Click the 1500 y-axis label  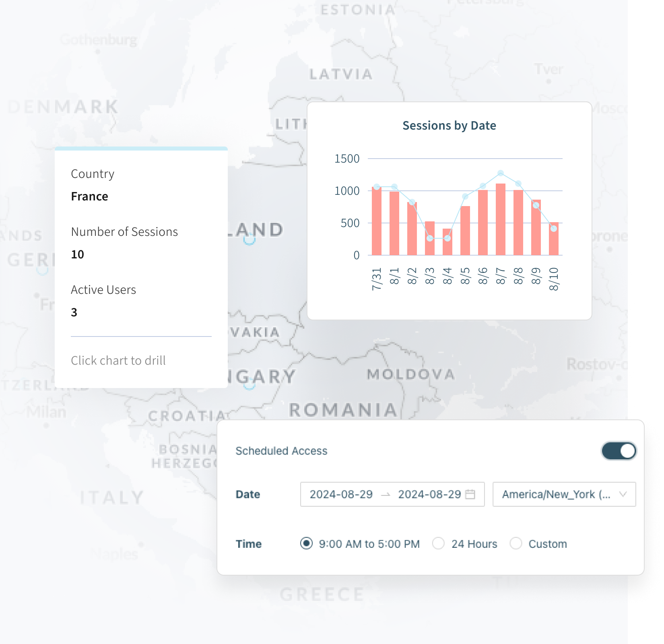[x=347, y=159]
